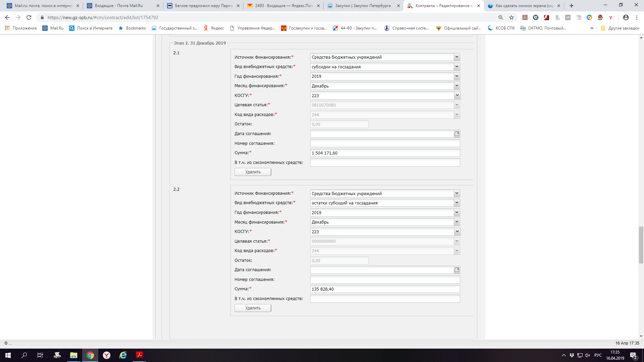This screenshot has width=644, height=362.
Task: Click the Сумма field containing 135 828,40
Action: pyautogui.click(x=385, y=289)
